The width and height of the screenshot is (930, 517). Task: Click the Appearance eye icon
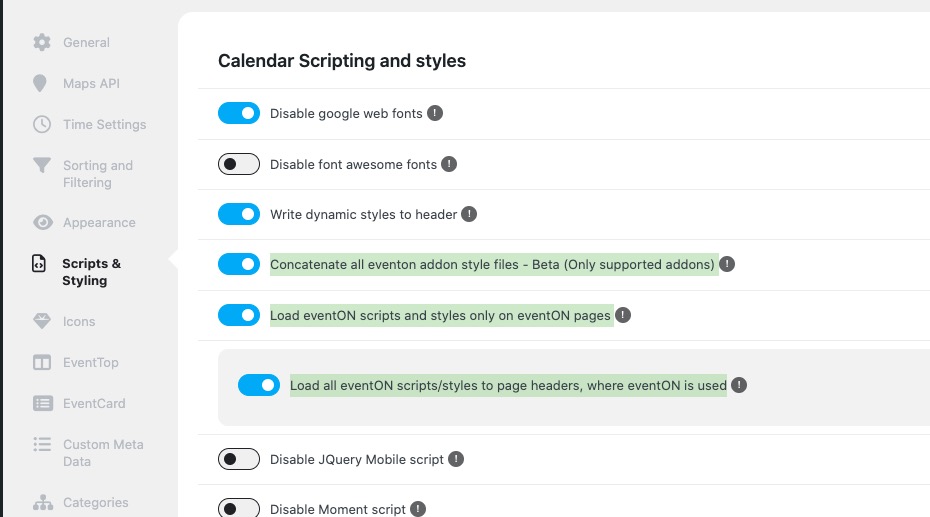tap(43, 222)
